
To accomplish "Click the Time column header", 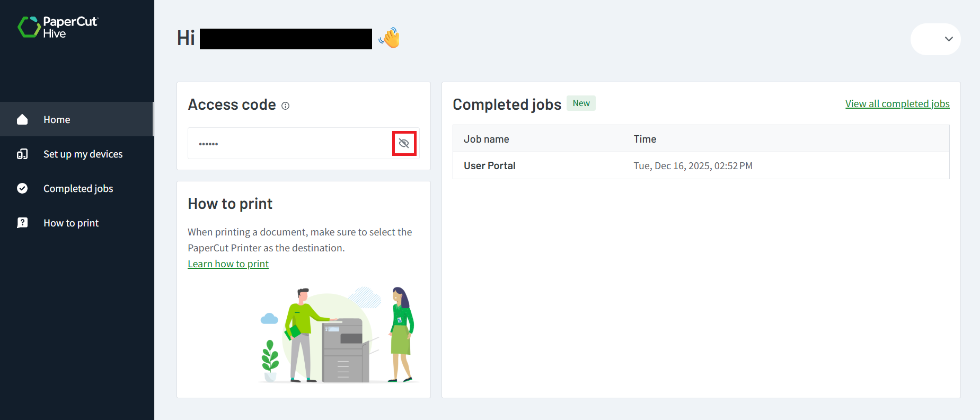I will 644,139.
